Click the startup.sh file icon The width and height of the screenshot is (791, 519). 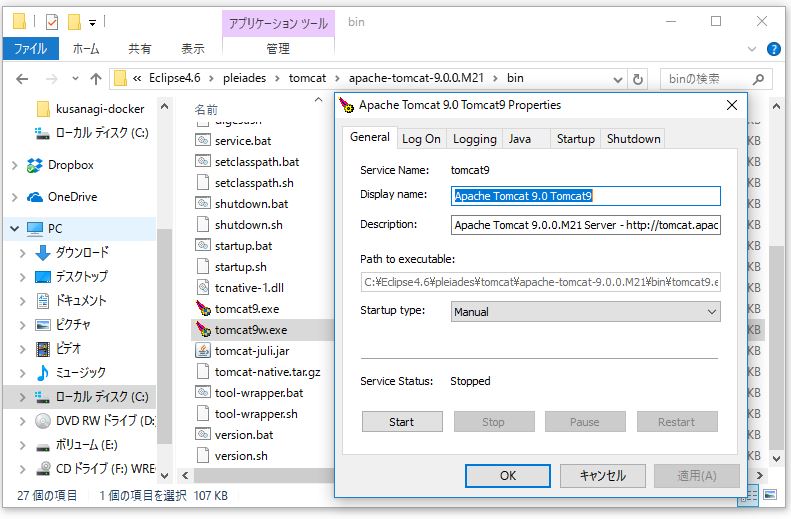[203, 267]
